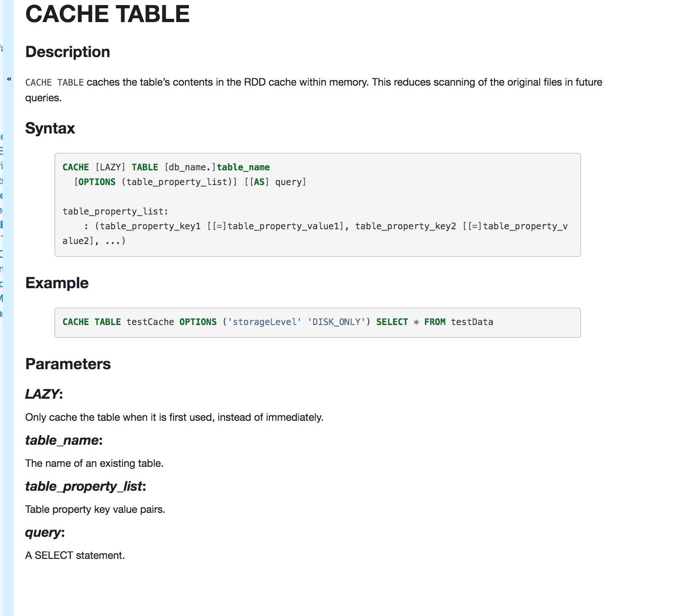This screenshot has height=616, width=699.
Task: Click the Example heading
Action: click(57, 283)
